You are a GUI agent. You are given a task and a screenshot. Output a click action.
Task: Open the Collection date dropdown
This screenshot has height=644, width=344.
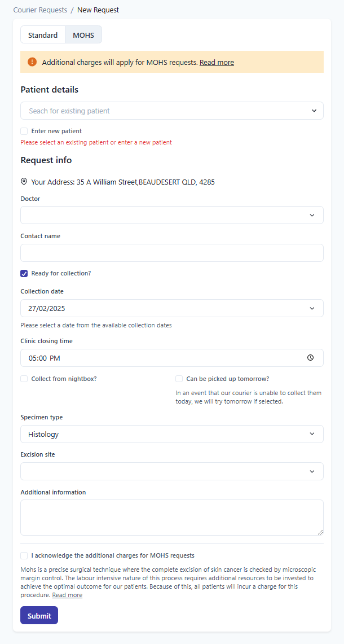pos(172,308)
